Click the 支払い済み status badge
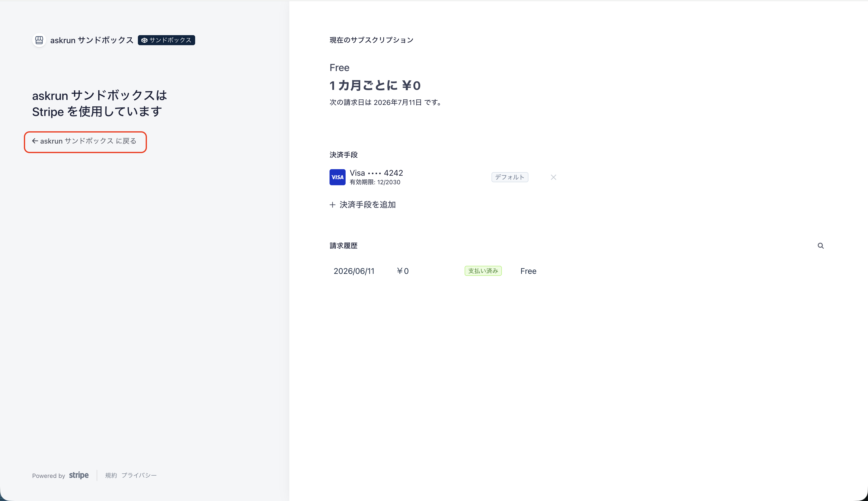868x501 pixels. tap(483, 271)
